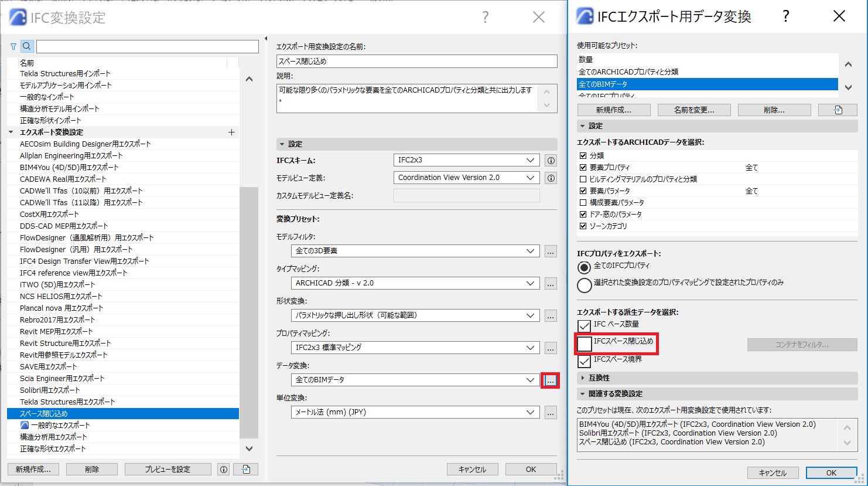Screen dimensions: 868x486
Task: Click 新規作成... button in preset dialog
Action: pos(614,110)
